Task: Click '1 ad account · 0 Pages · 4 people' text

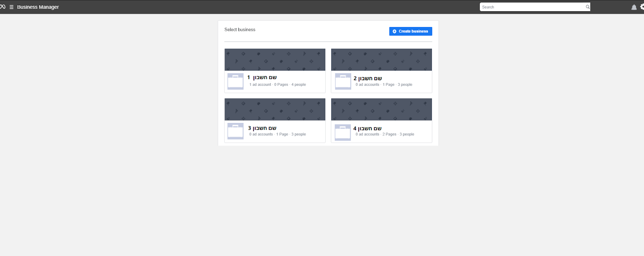Action: point(278,85)
